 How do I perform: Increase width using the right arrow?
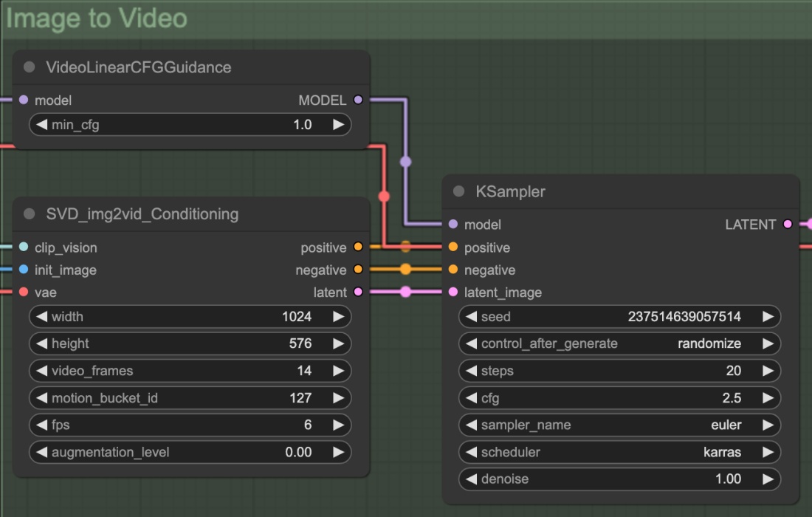(x=338, y=317)
